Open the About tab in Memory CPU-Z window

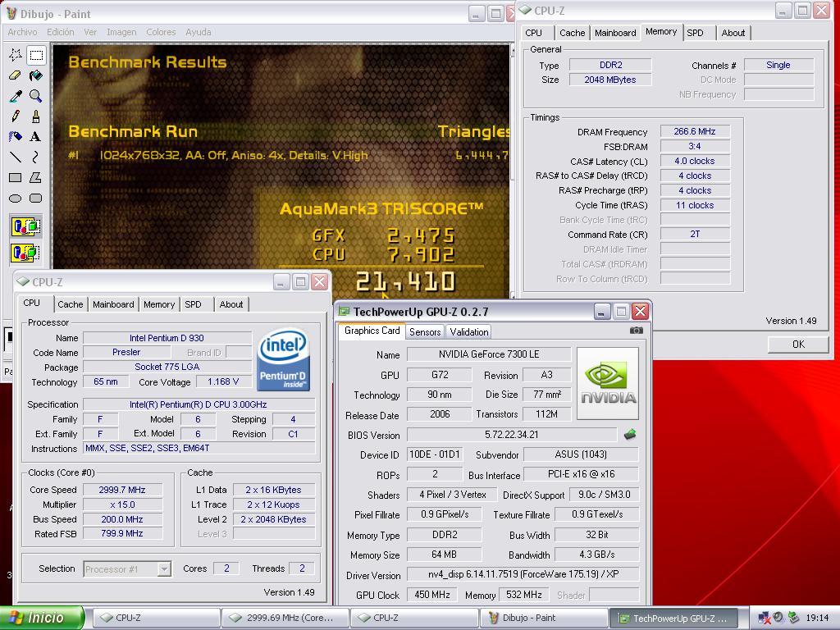tap(733, 33)
